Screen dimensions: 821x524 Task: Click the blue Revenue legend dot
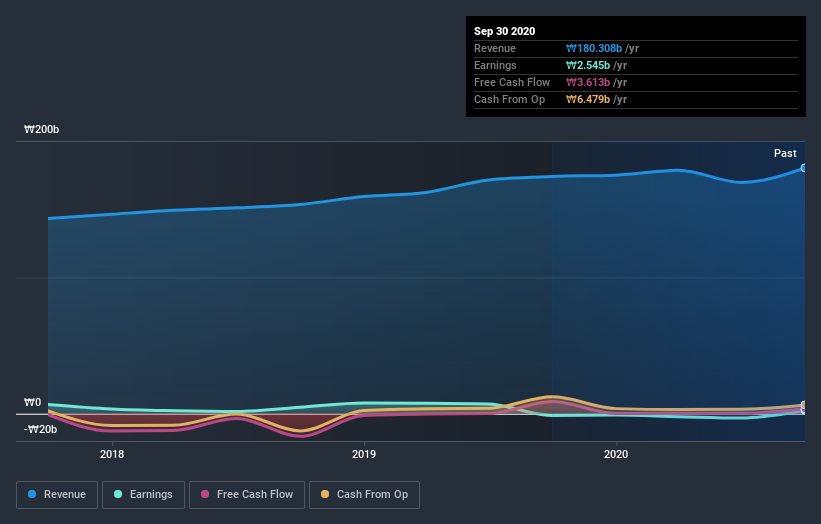(32, 494)
